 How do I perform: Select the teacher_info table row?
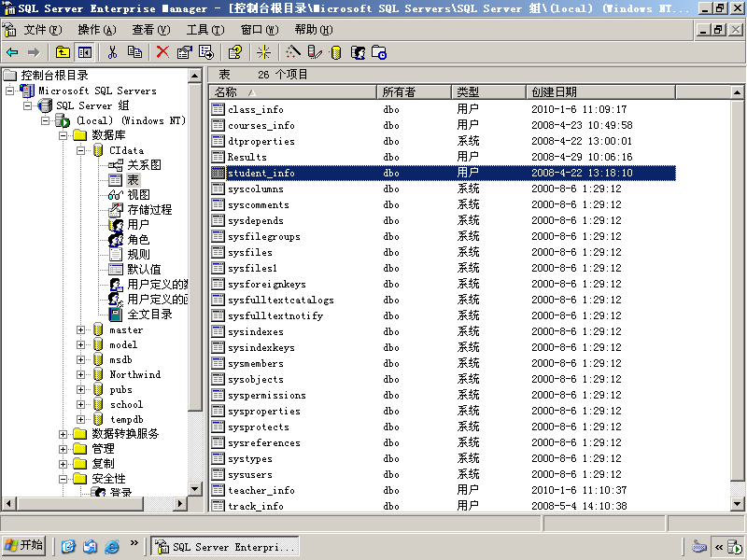pyautogui.click(x=443, y=491)
